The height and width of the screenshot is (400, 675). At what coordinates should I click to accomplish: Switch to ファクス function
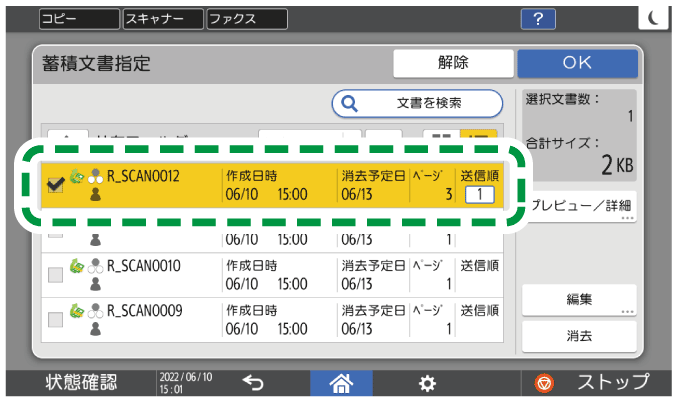[247, 19]
